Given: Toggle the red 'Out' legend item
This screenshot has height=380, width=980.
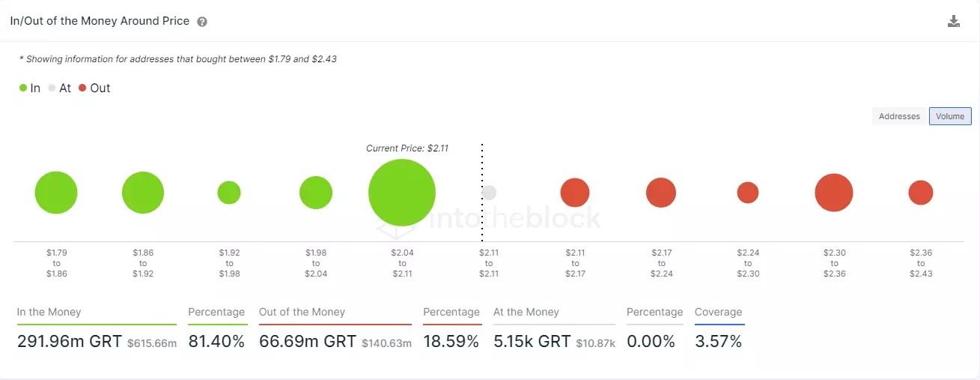Looking at the screenshot, I should tap(94, 88).
